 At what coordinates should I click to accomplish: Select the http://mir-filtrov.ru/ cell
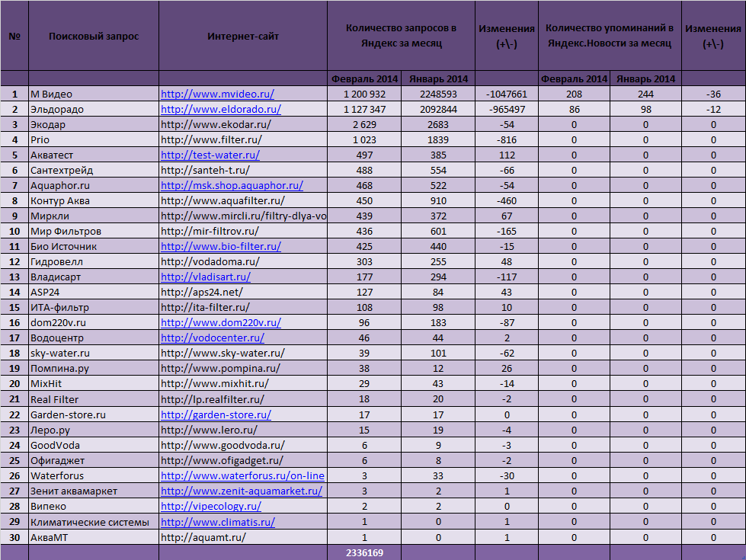click(243, 231)
